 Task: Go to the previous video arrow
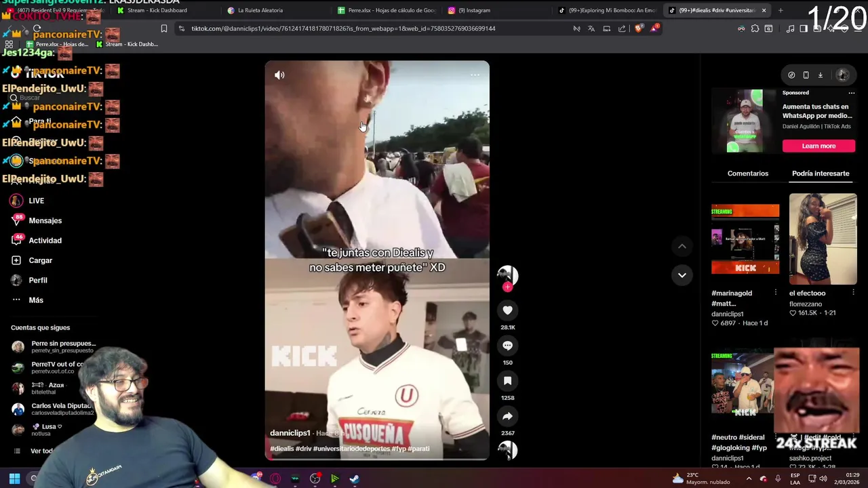pos(682,247)
